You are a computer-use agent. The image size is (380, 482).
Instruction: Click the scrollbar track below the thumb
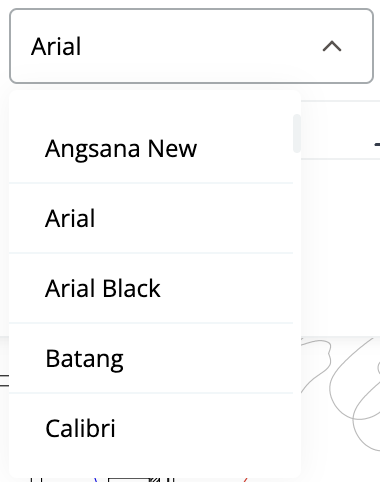point(297,300)
